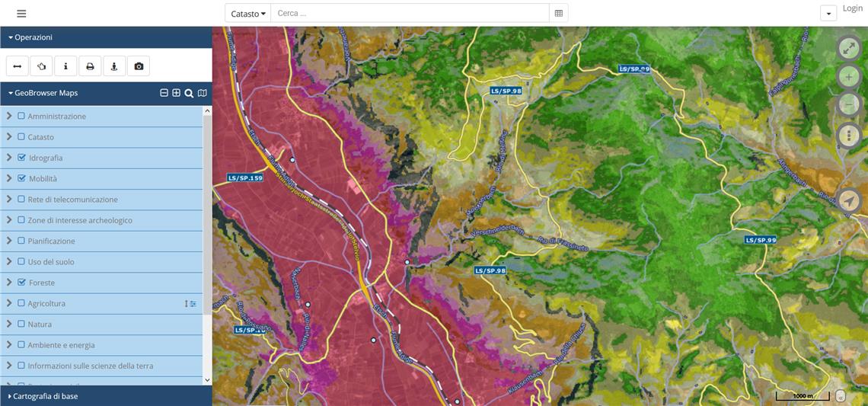868x406 pixels.
Task: Enable the Catasto layer checkbox
Action: click(21, 137)
